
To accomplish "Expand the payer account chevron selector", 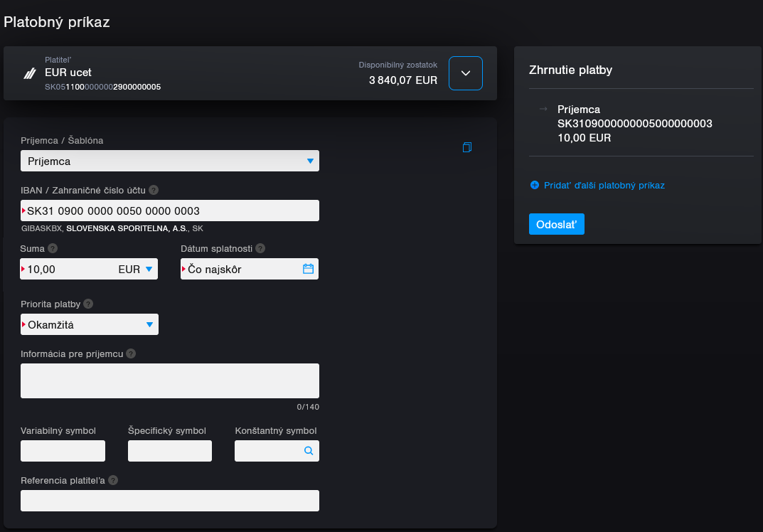I will (x=466, y=73).
